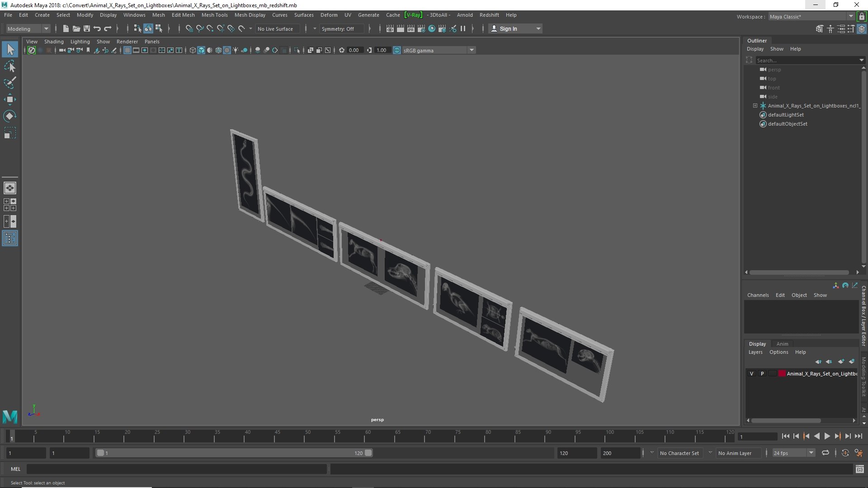Toggle playback loop button

pos(825,453)
